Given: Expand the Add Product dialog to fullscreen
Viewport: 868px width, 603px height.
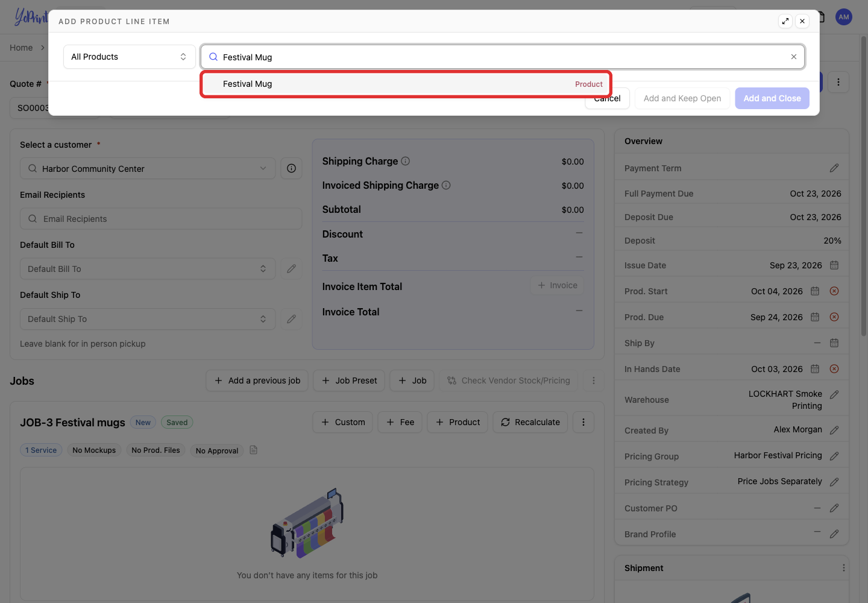Looking at the screenshot, I should (785, 21).
